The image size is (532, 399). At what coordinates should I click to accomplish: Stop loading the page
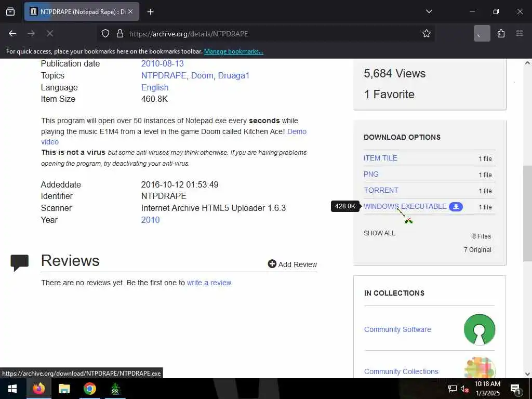tap(50, 34)
